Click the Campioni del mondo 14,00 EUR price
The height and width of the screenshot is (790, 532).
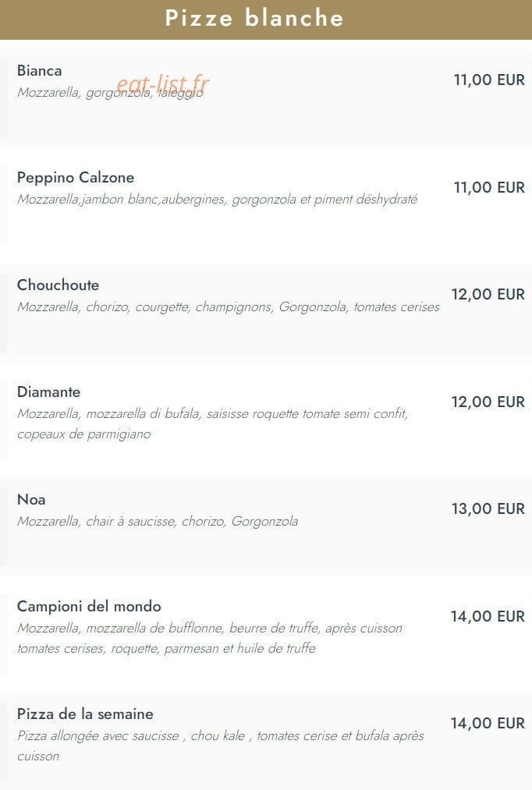click(x=488, y=617)
